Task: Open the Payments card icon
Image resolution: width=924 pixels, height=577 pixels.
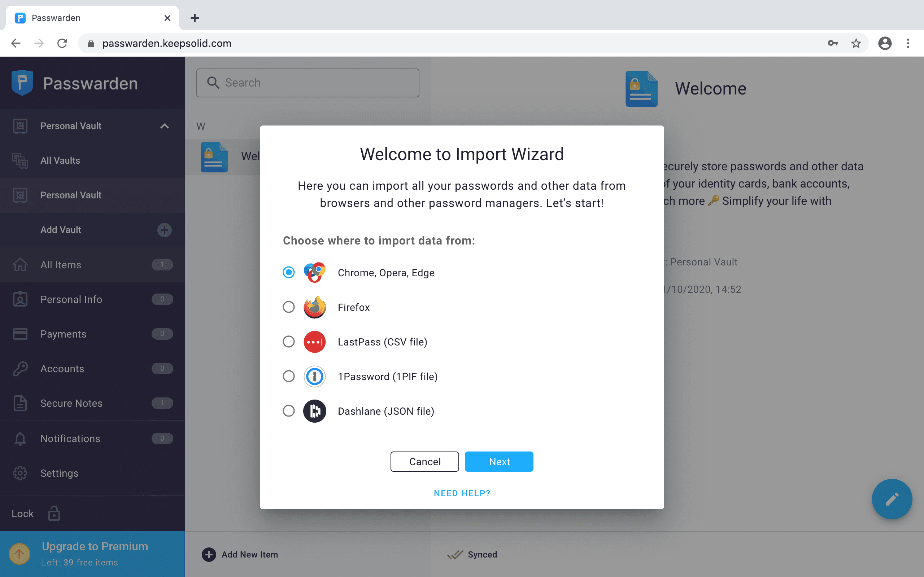Action: click(x=20, y=334)
